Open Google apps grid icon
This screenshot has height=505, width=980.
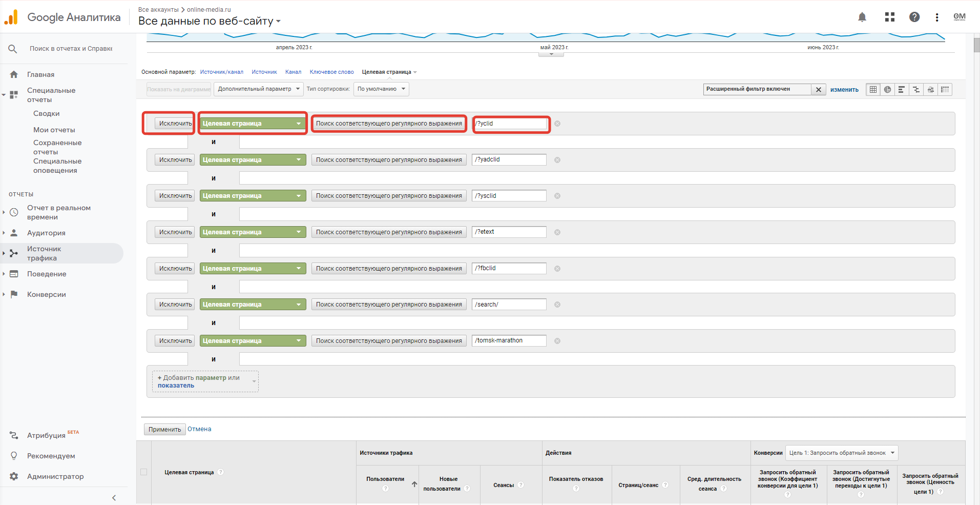pyautogui.click(x=890, y=17)
